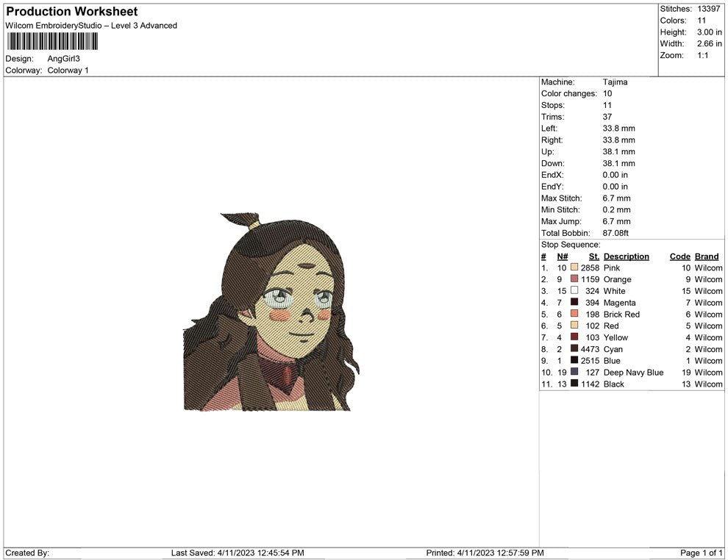This screenshot has height=560, width=728.
Task: Click the Up value '38.1 mm'
Action: pyautogui.click(x=619, y=151)
